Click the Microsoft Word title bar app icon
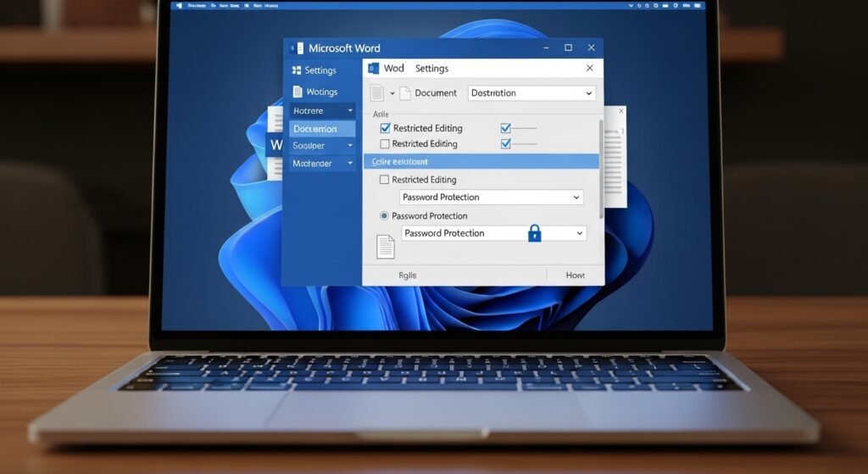The image size is (868, 474). click(296, 48)
